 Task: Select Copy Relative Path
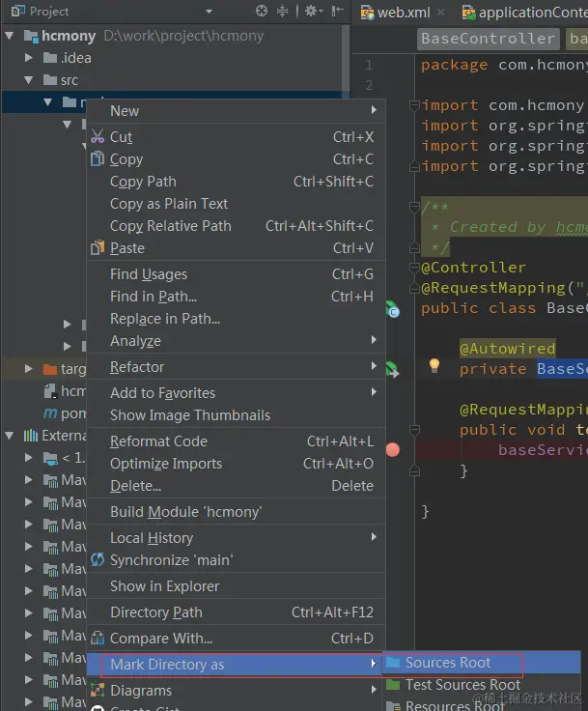coord(237,226)
